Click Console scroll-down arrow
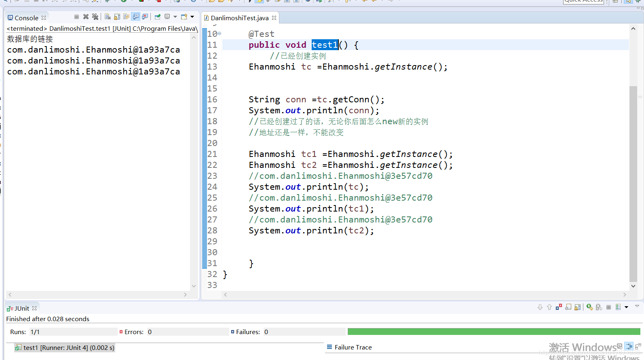This screenshot has width=644, height=360. pyautogui.click(x=194, y=286)
